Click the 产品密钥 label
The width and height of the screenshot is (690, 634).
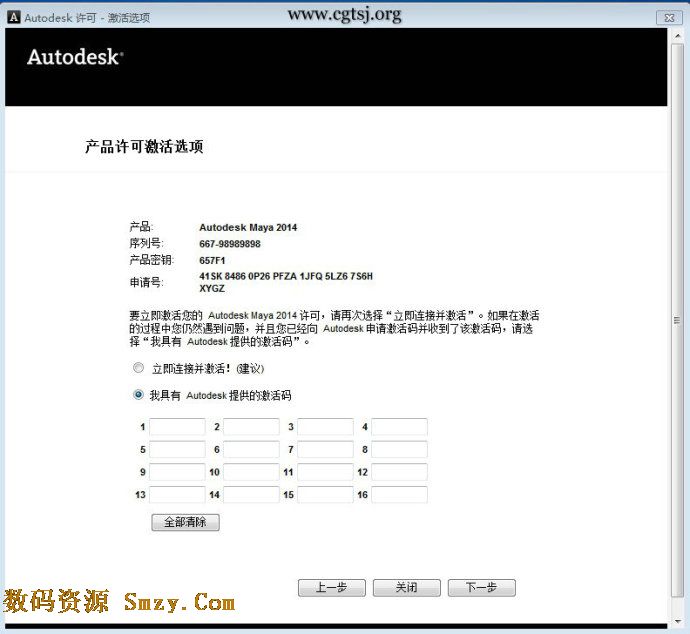coord(152,260)
